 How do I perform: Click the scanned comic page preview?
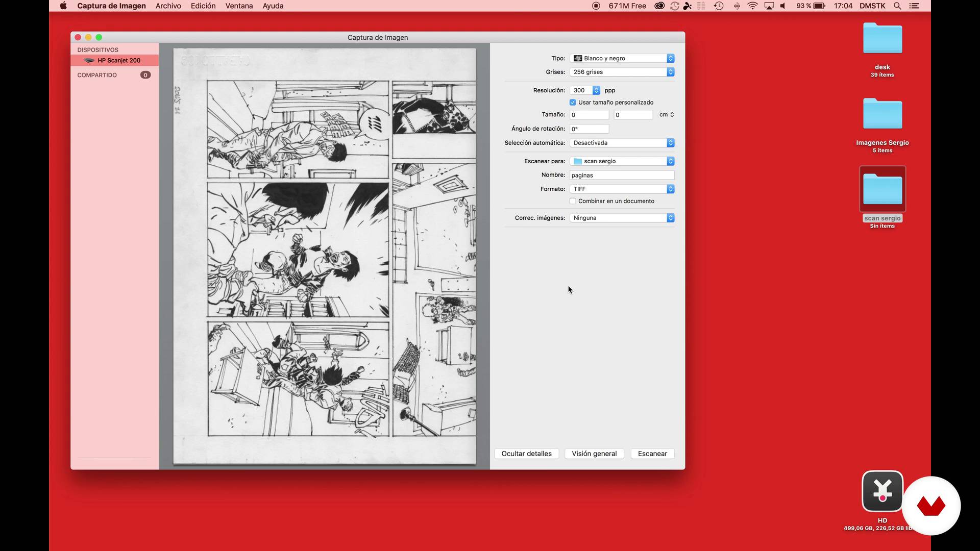(x=325, y=256)
